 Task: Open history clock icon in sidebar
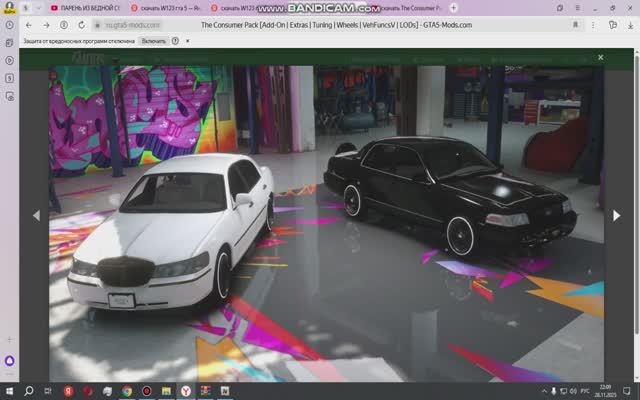tap(9, 25)
